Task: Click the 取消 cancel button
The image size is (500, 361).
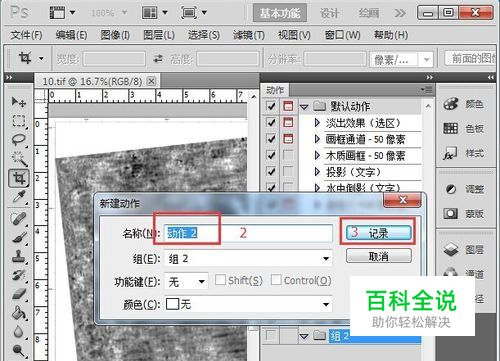Action: pos(378,256)
